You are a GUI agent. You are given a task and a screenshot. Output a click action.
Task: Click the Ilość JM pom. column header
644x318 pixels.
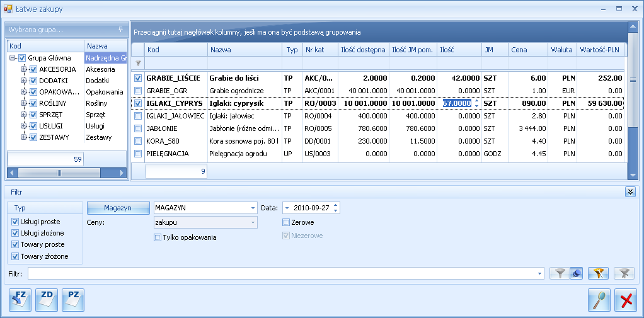pyautogui.click(x=413, y=50)
